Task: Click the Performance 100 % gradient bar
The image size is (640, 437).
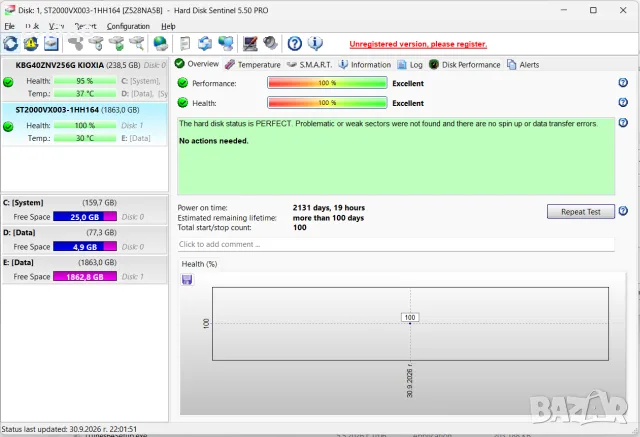Action: [327, 83]
